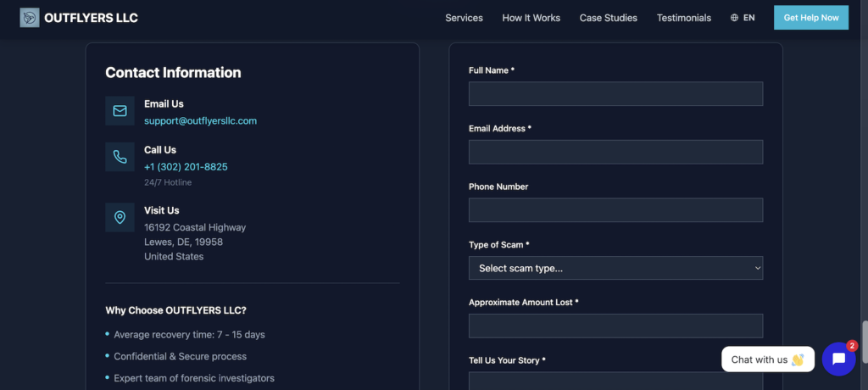Open the blue chat bubble widget
Viewport: 868px width, 390px height.
click(x=838, y=359)
